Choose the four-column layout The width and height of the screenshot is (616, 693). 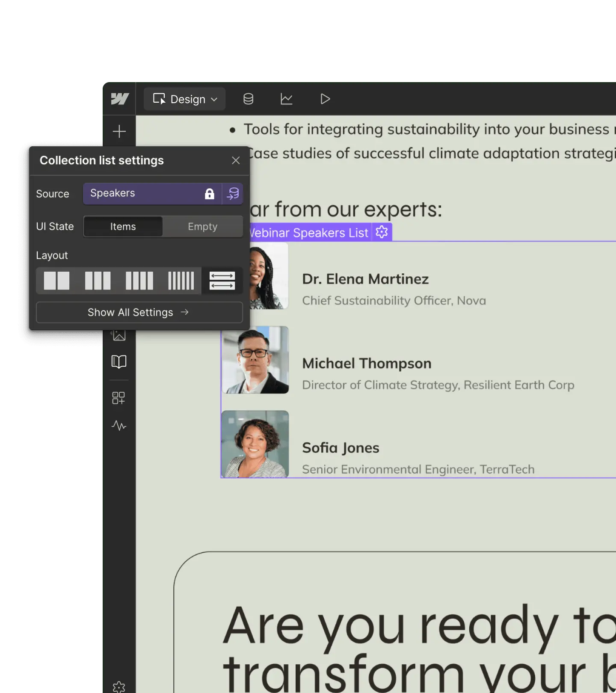tap(139, 281)
